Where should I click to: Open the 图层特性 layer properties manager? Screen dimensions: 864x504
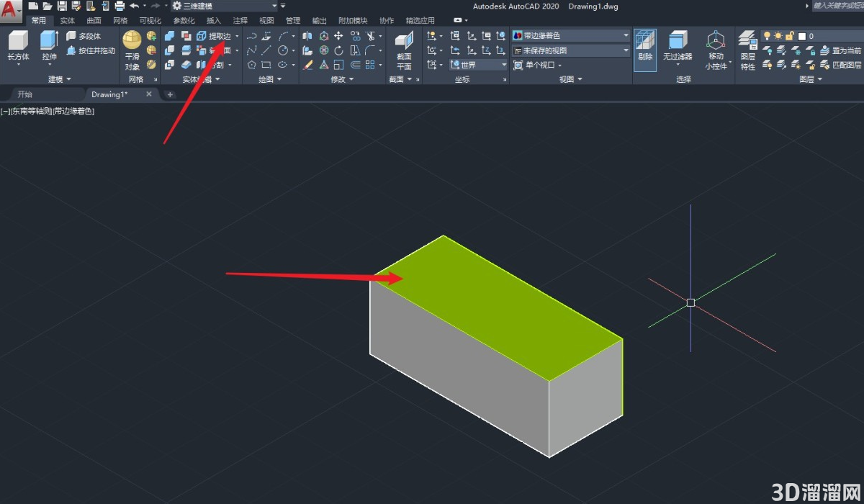tap(748, 50)
